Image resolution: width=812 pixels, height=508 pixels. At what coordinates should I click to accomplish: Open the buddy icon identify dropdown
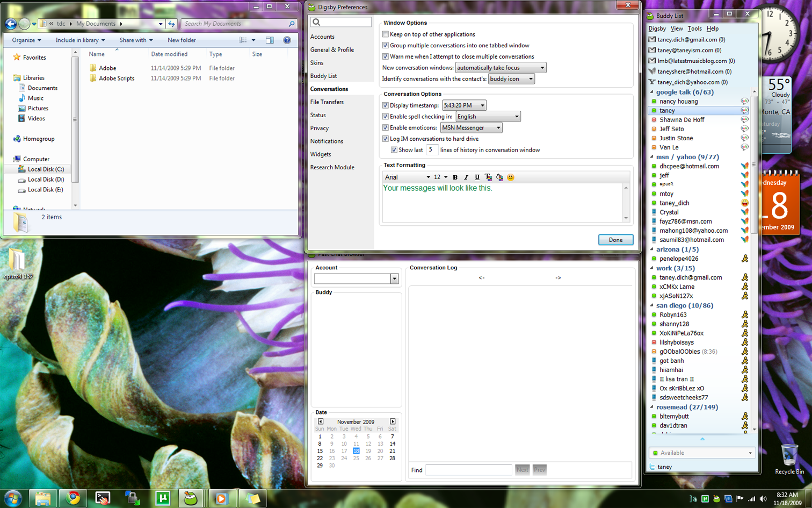[x=511, y=79]
